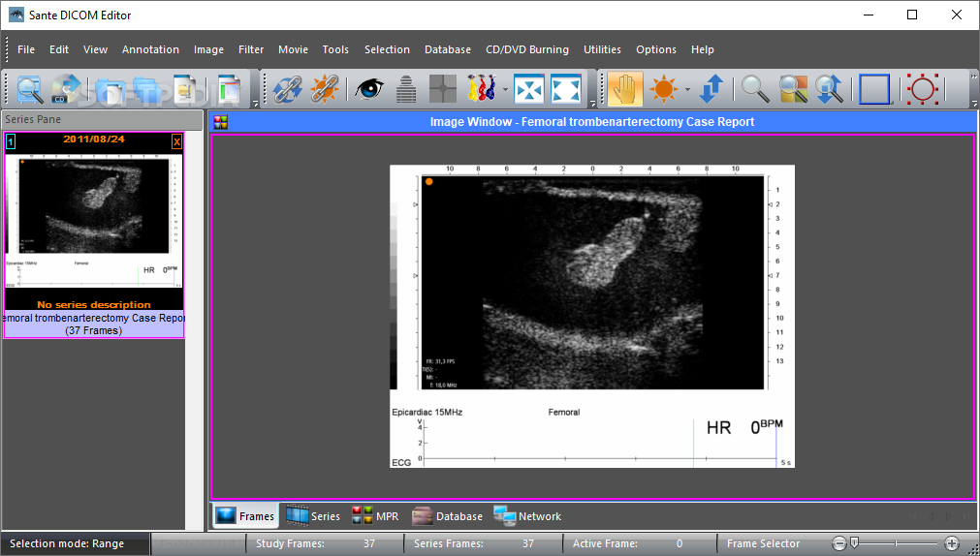Viewport: 980px width, 556px height.
Task: Click the Image Window color squares icon
Action: tap(221, 122)
